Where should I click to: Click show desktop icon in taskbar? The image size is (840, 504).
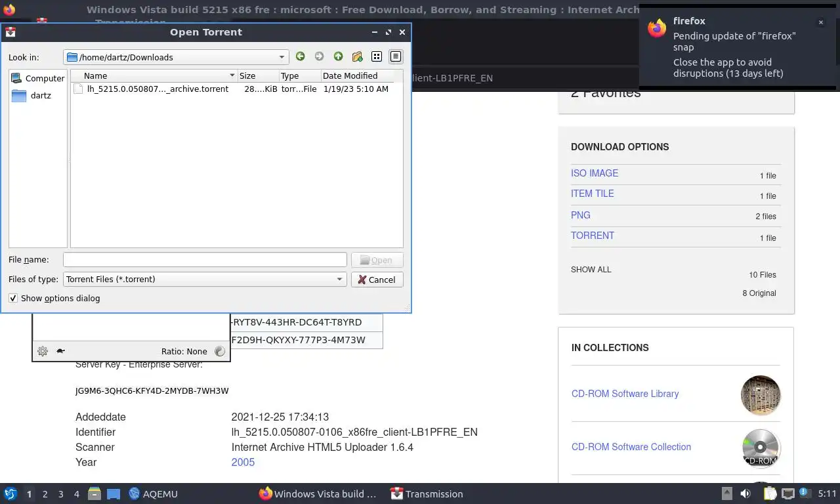pos(114,493)
